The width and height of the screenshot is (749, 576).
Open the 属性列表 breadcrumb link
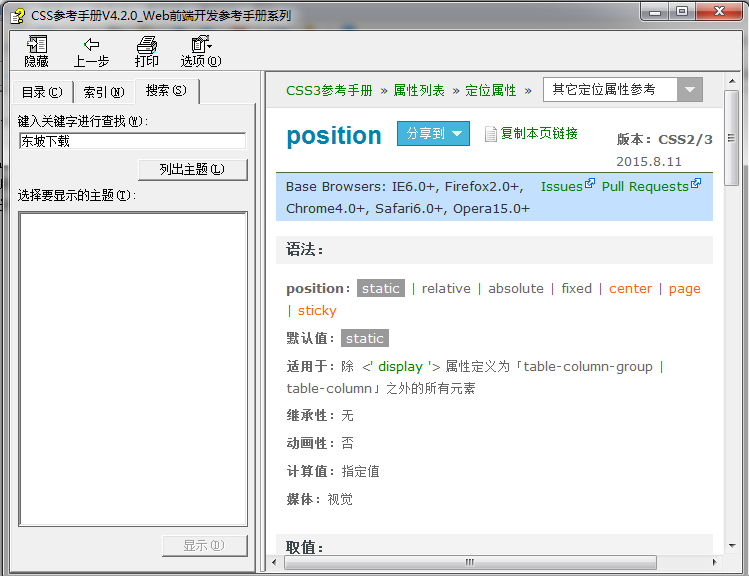point(419,90)
